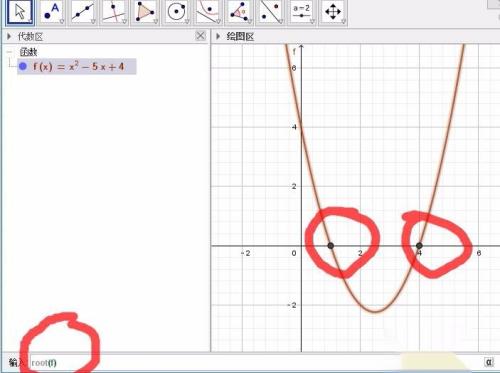Click the root point at x=4
This screenshot has height=373, width=500.
point(419,246)
